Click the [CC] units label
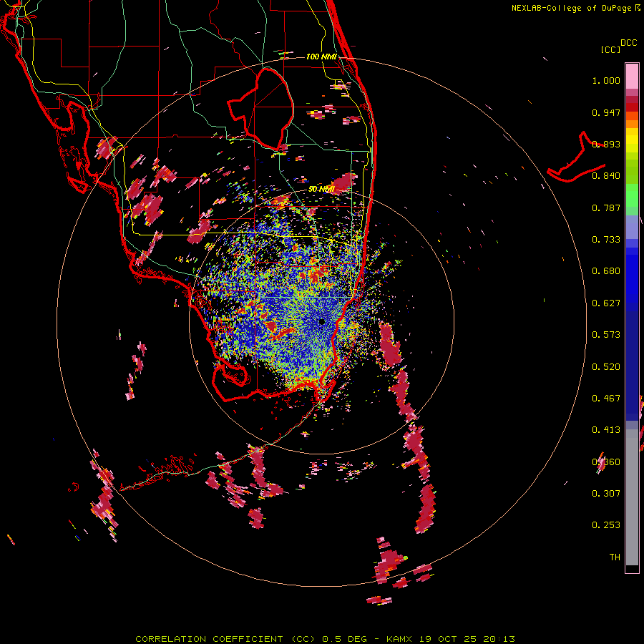644x644 pixels. [610, 49]
